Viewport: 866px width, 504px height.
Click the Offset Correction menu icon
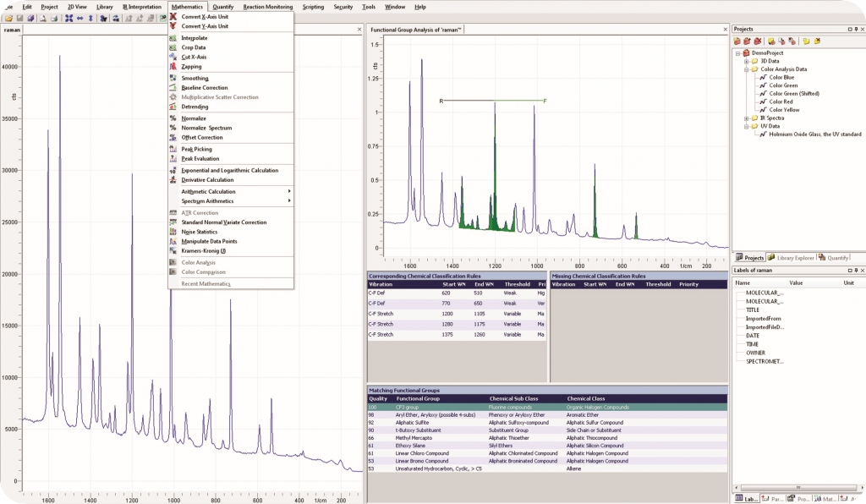click(173, 138)
